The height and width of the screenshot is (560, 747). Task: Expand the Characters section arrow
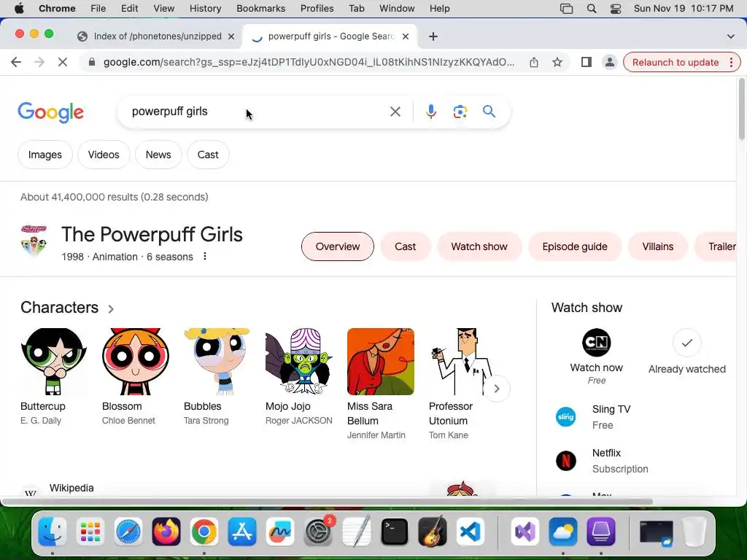(x=111, y=308)
